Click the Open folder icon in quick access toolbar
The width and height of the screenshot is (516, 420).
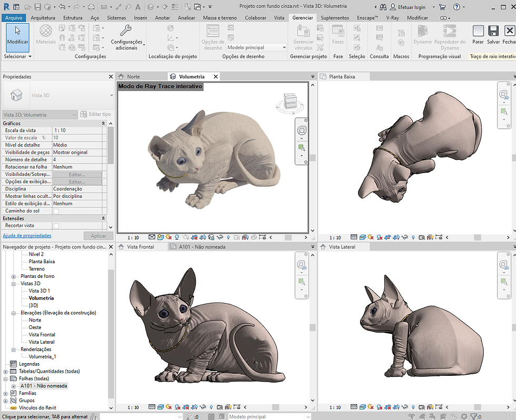click(28, 7)
